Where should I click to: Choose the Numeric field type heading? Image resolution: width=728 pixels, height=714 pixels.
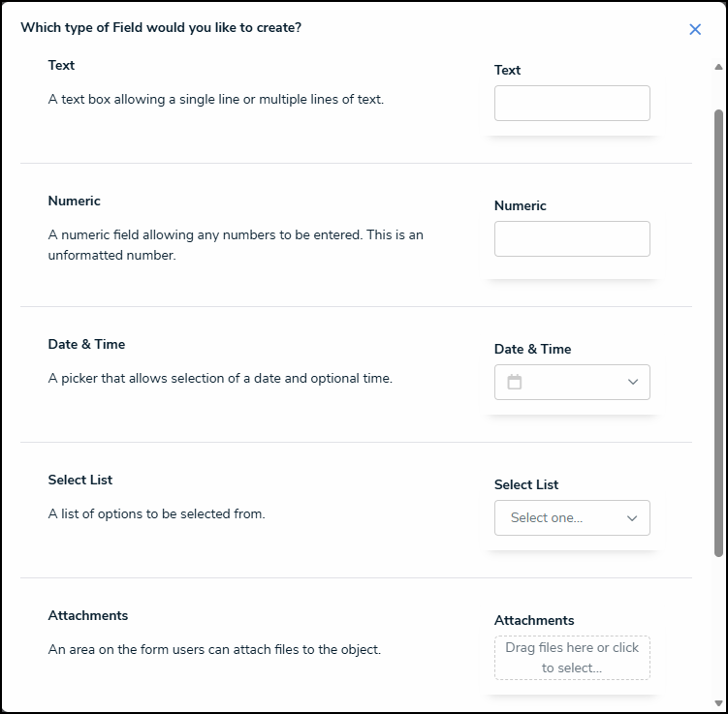point(75,202)
